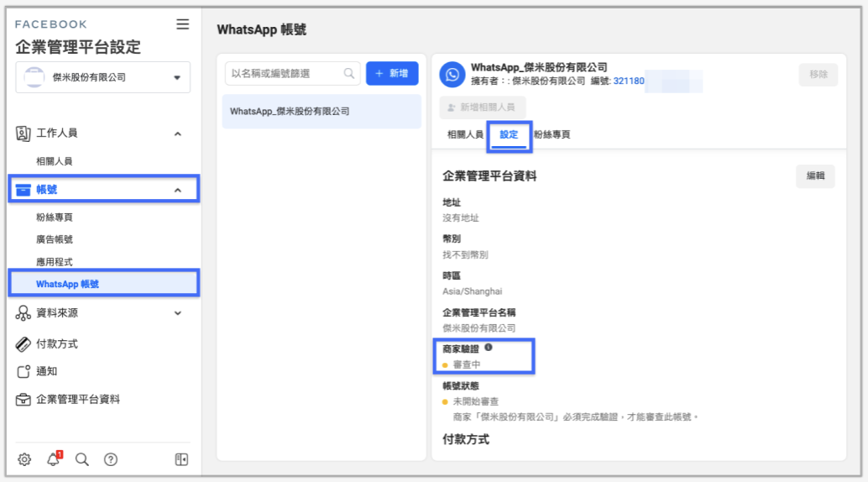The height and width of the screenshot is (482, 868).
Task: Collapse the 帳號 section chevron
Action: coord(178,190)
